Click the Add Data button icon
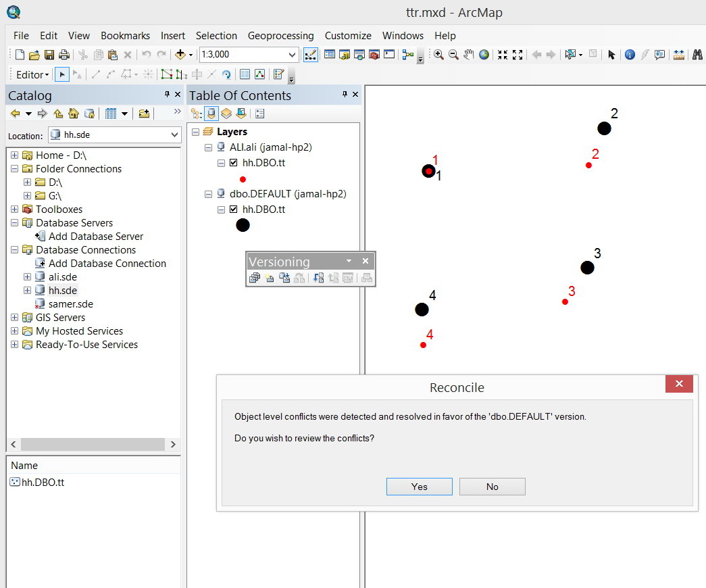Screen dimensions: 706x588 pyautogui.click(x=180, y=55)
